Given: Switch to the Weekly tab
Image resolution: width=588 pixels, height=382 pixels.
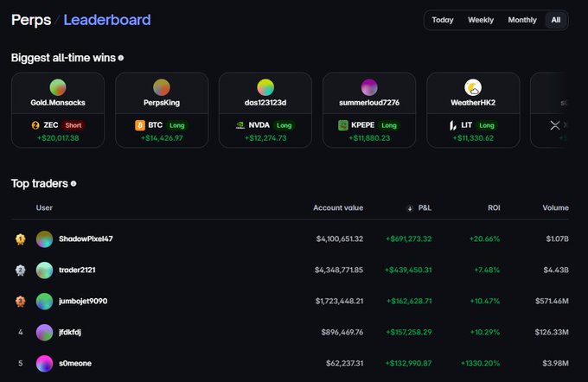Looking at the screenshot, I should coord(481,20).
